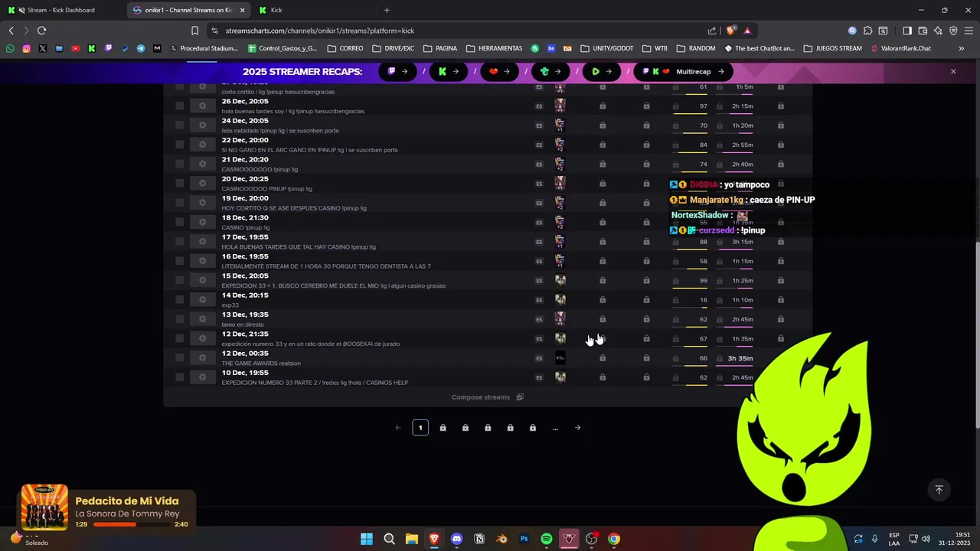
Task: Open Spotify from taskbar
Action: pos(547,539)
